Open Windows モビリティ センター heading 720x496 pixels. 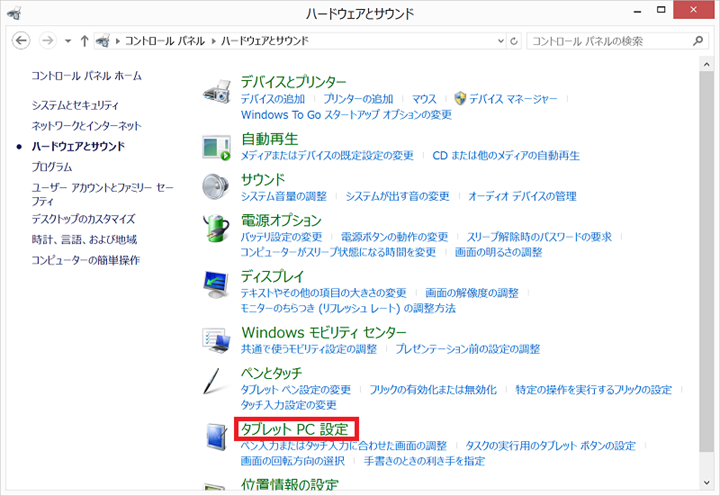[324, 333]
